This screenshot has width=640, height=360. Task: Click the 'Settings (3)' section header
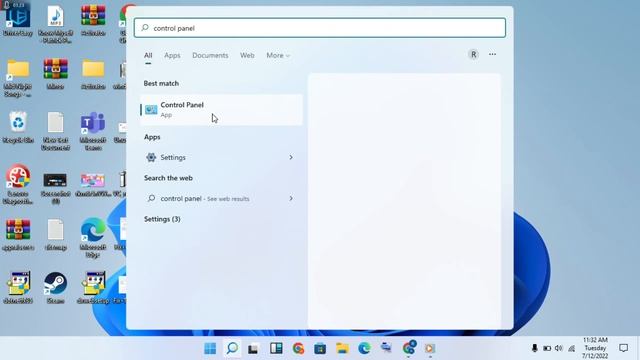[162, 219]
